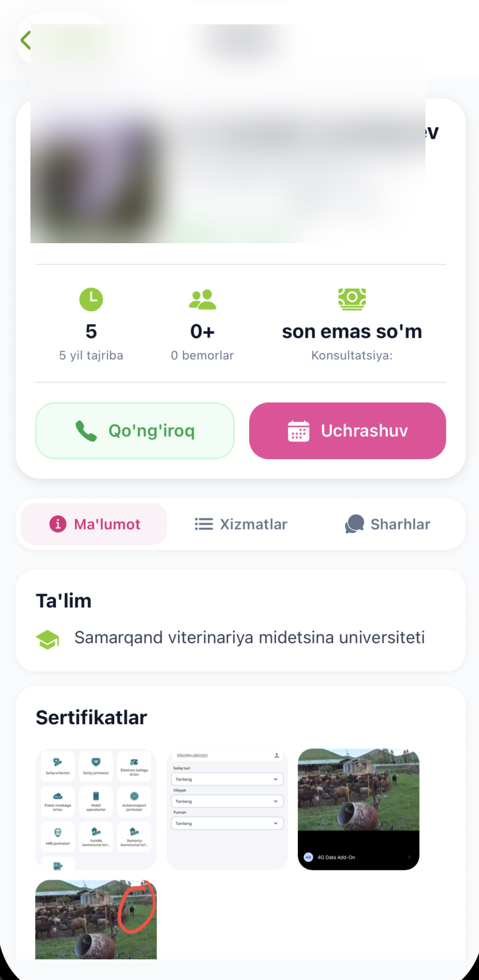Click the green clock experience icon
This screenshot has width=479, height=980.
[91, 299]
